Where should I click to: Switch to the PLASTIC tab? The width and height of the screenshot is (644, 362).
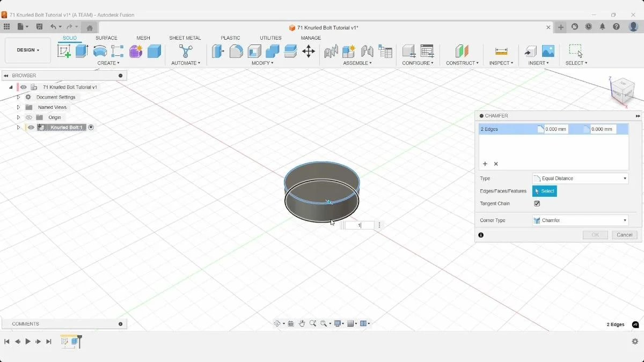[230, 38]
